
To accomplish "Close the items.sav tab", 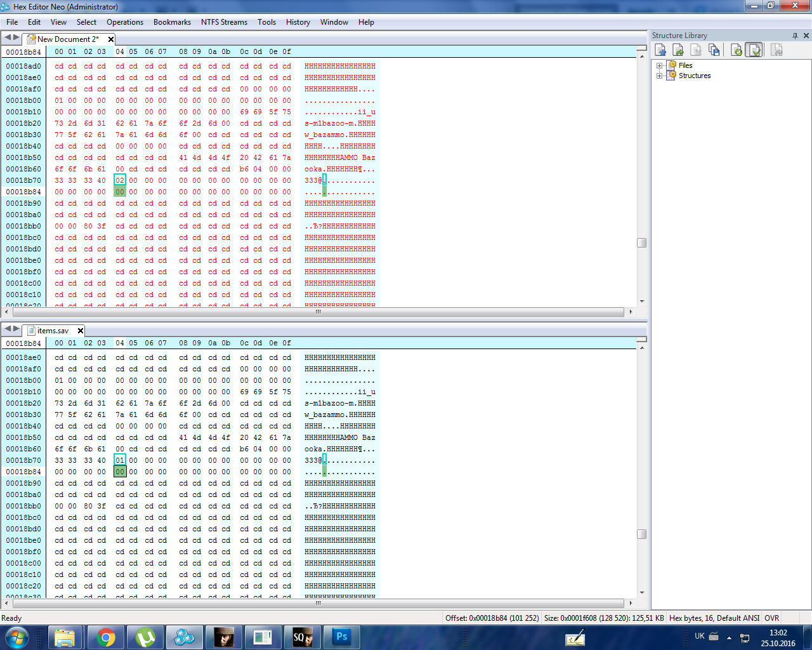I will [x=81, y=331].
